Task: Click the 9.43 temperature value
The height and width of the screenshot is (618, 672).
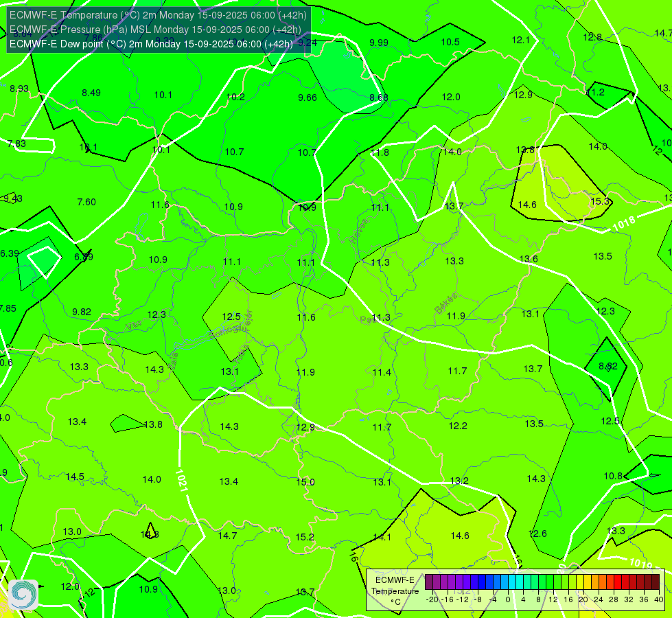Action: 13,198
